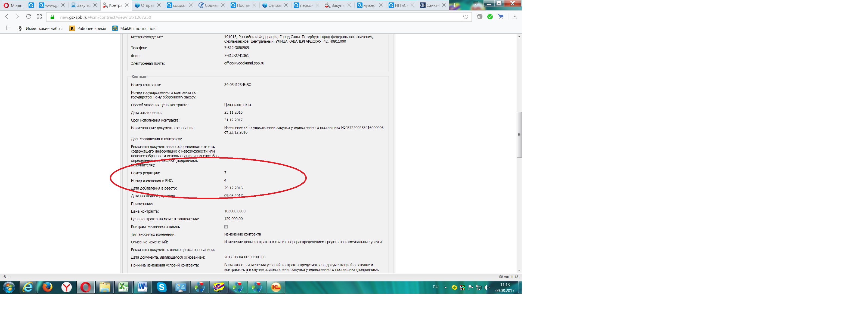The width and height of the screenshot is (868, 322).
Task: Switch to the Санкт- tab
Action: coord(431,5)
